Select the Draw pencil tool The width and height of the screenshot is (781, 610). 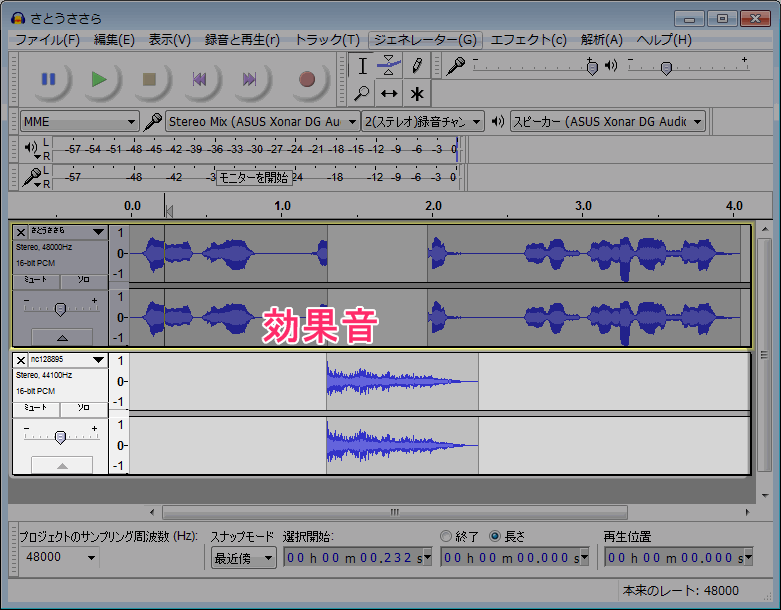tap(417, 65)
